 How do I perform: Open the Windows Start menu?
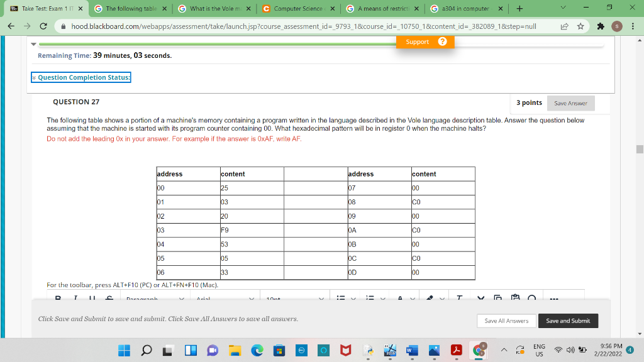(124, 350)
